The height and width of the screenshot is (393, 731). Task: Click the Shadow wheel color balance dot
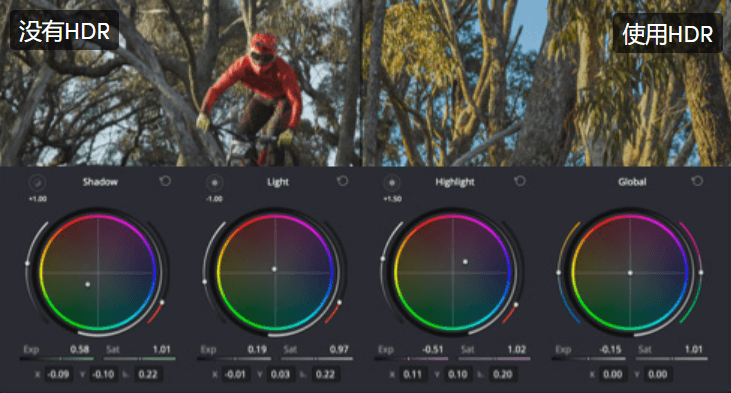coord(88,284)
